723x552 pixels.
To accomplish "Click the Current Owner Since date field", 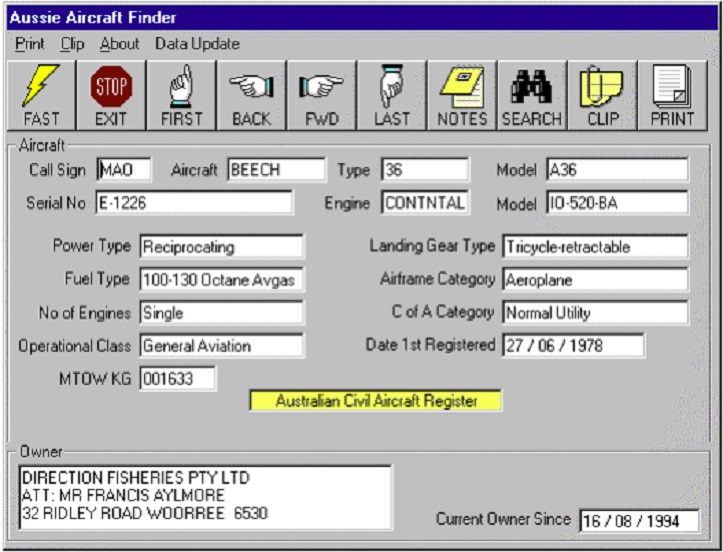I will 638,521.
